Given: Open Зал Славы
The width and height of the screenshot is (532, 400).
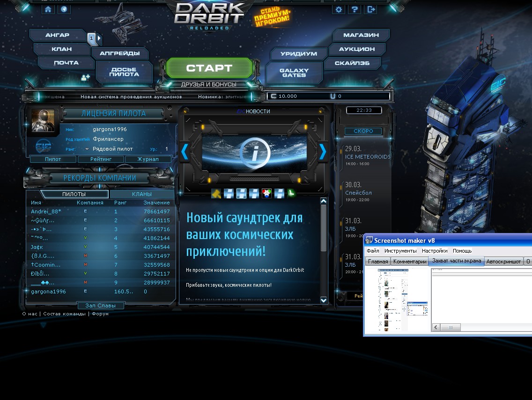Looking at the screenshot, I should 100,305.
